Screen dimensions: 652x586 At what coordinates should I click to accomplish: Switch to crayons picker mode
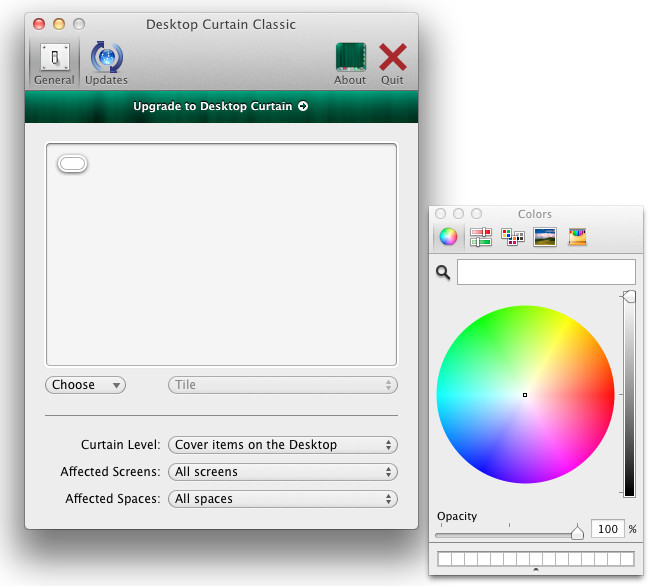click(577, 237)
